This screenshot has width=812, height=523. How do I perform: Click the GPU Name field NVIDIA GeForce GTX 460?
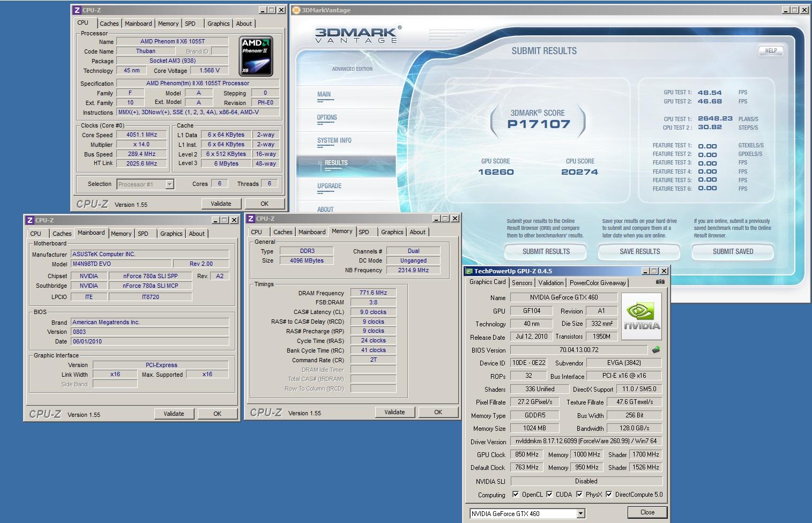pos(564,297)
